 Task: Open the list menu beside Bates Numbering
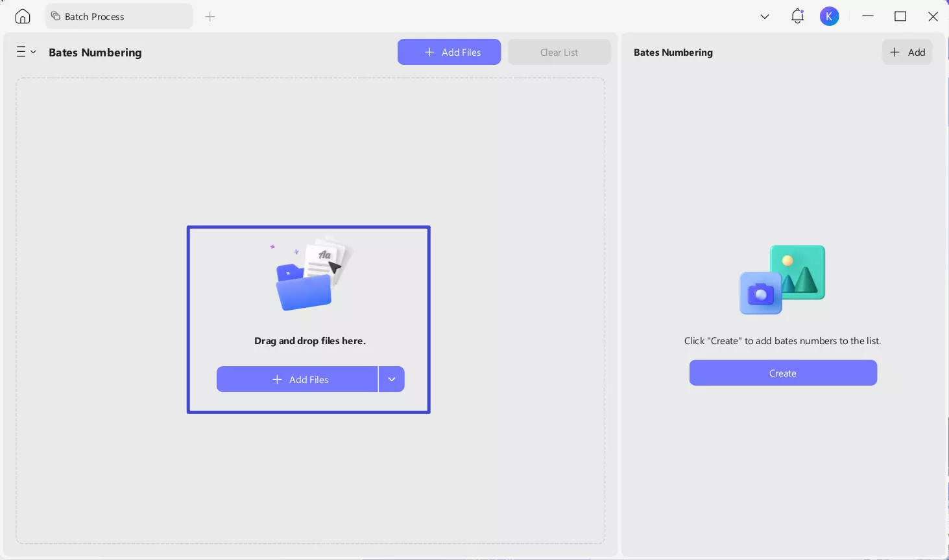(26, 52)
